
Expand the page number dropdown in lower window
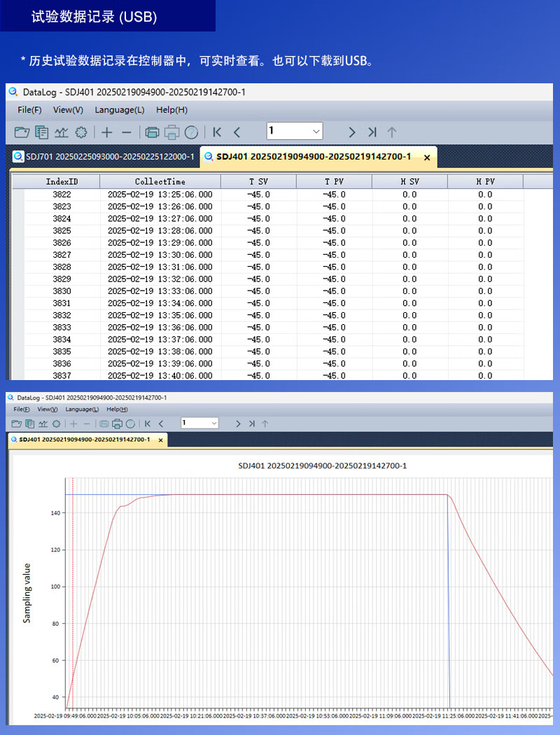click(x=214, y=423)
